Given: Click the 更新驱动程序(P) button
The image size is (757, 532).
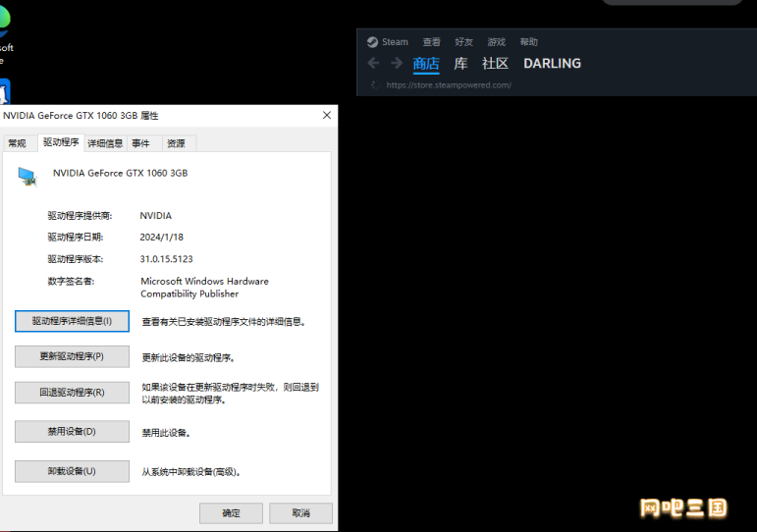Looking at the screenshot, I should pos(72,356).
